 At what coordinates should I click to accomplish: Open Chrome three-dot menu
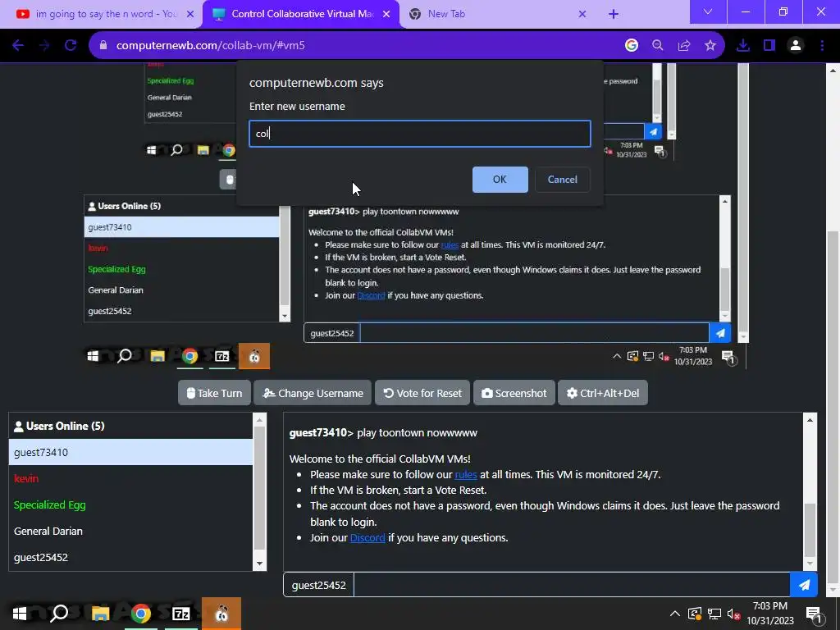pos(822,46)
